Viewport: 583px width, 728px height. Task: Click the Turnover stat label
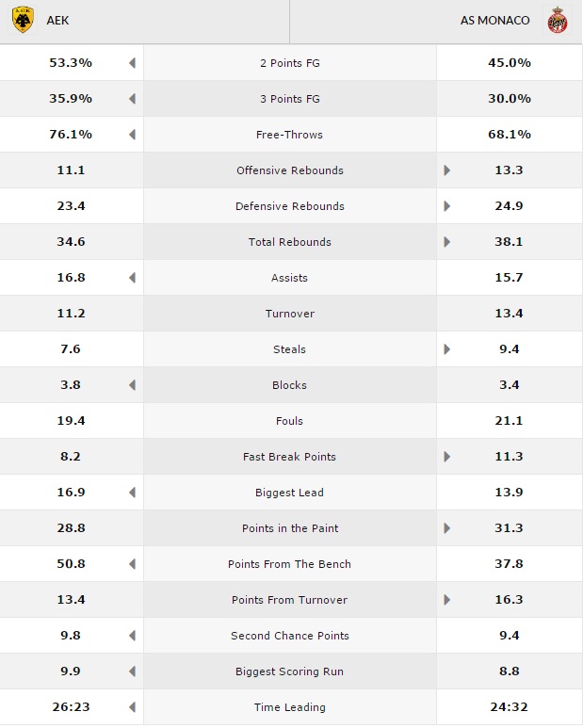[x=289, y=314]
